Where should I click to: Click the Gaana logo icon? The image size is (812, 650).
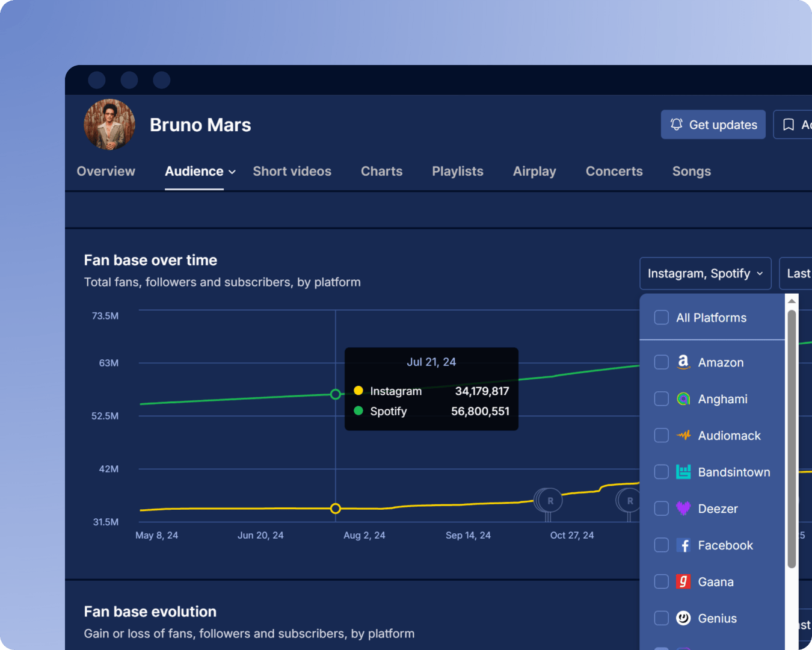pos(683,581)
